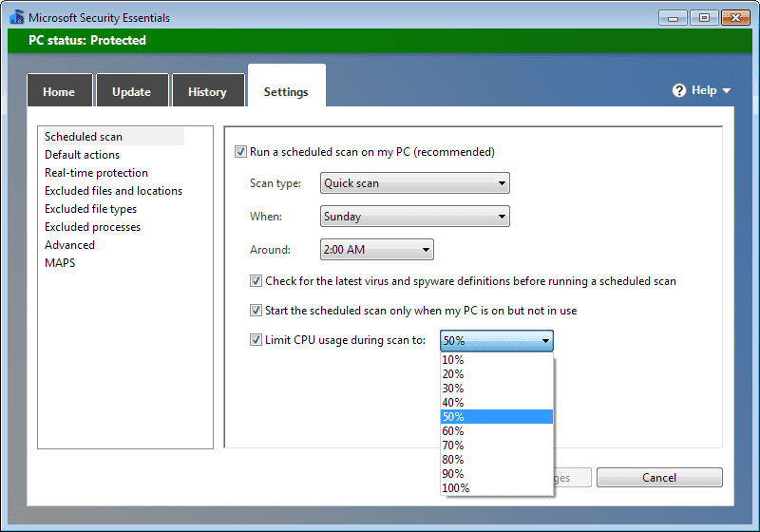This screenshot has height=532, width=760.
Task: Toggle check for latest definitions checkbox
Action: [256, 281]
